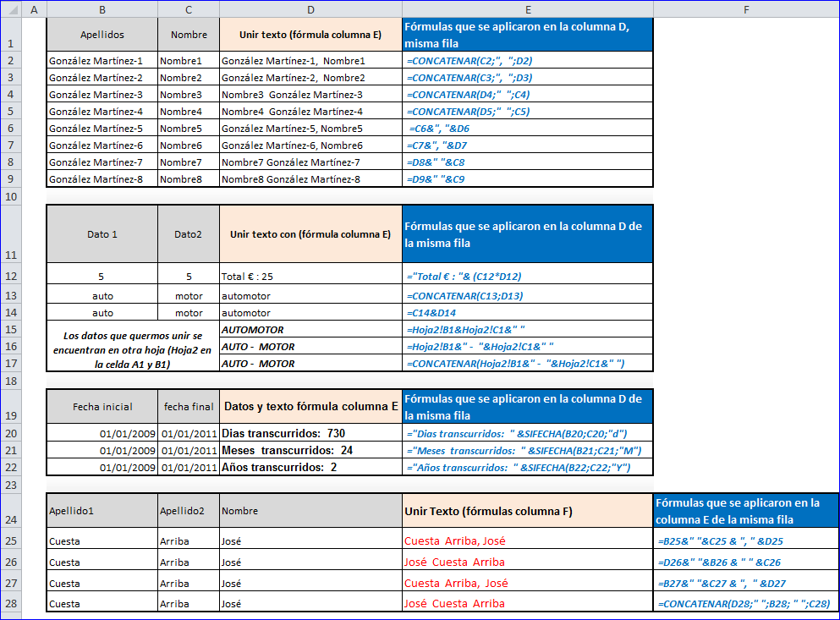Select column F header

[746, 9]
